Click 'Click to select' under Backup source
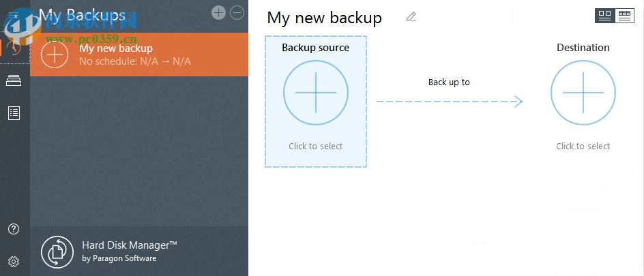Screen dimensions: 644x276 315,147
